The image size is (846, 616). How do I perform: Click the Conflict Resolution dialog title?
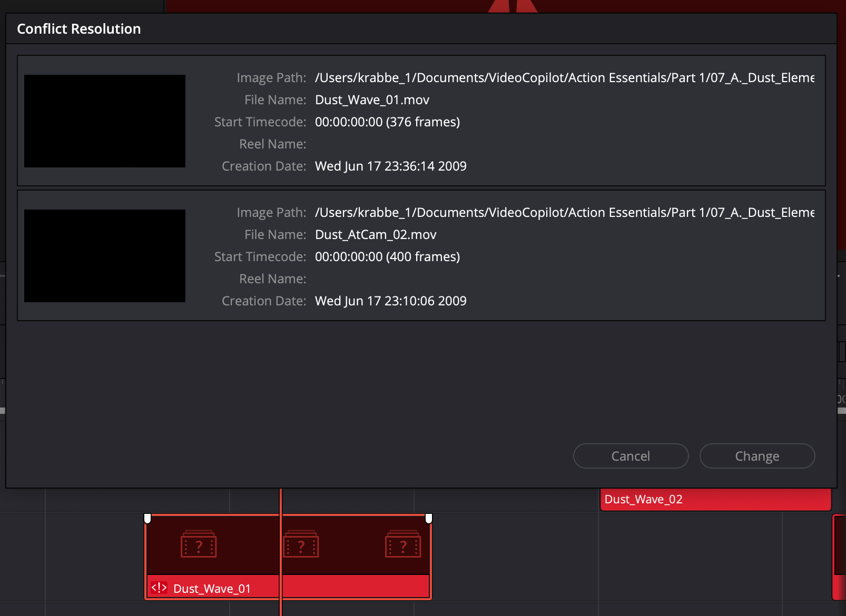tap(79, 29)
